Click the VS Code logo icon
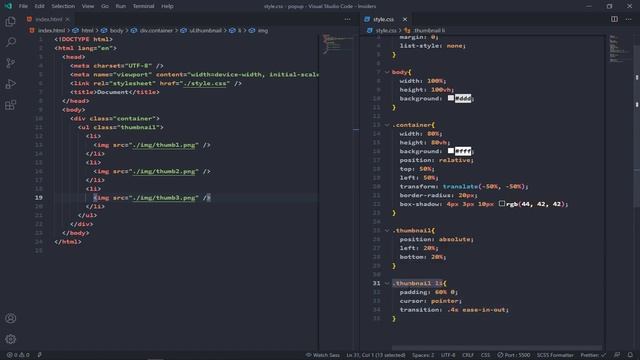Image resolution: width=640 pixels, height=360 pixels. [8, 6]
